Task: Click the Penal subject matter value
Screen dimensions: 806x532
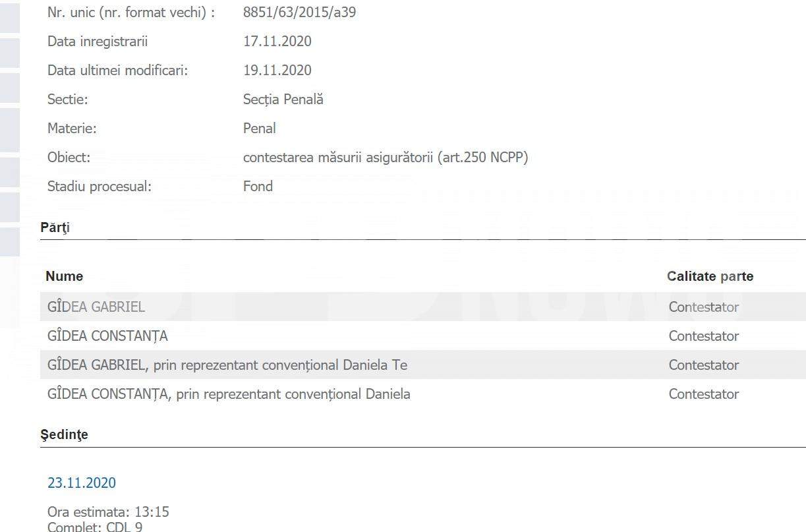Action: pyautogui.click(x=260, y=128)
